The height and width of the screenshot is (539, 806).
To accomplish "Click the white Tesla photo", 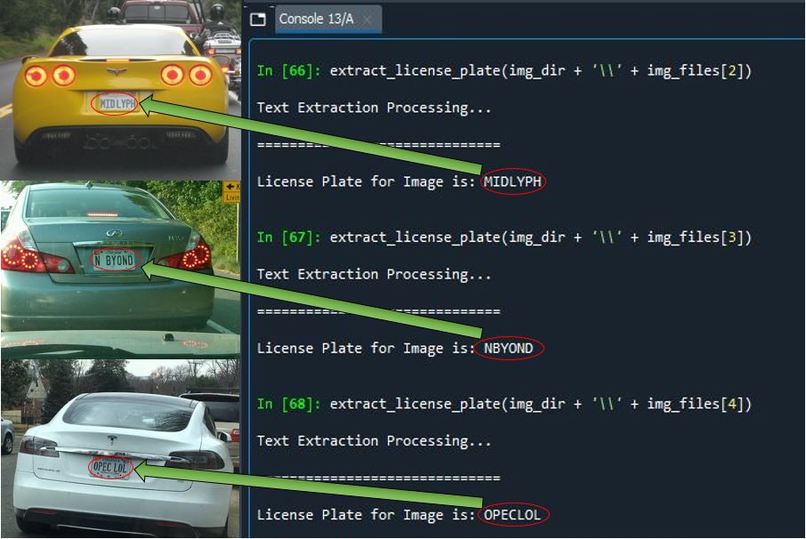I will 120,448.
